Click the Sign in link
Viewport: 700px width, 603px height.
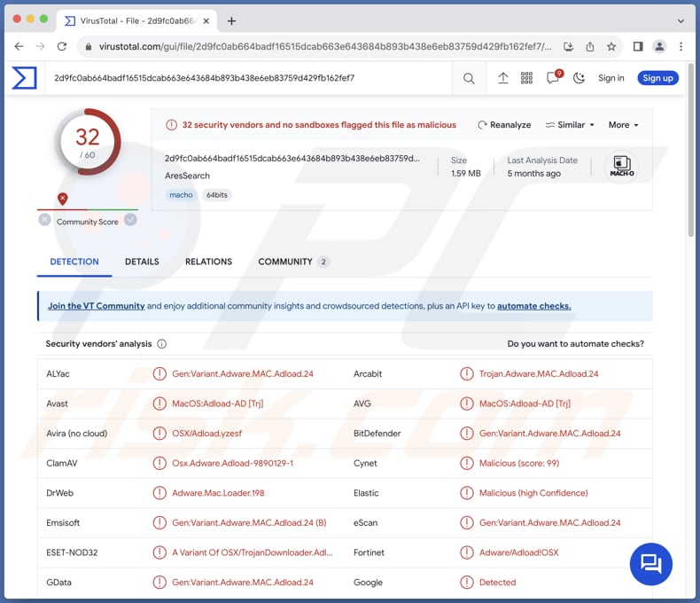tap(611, 78)
